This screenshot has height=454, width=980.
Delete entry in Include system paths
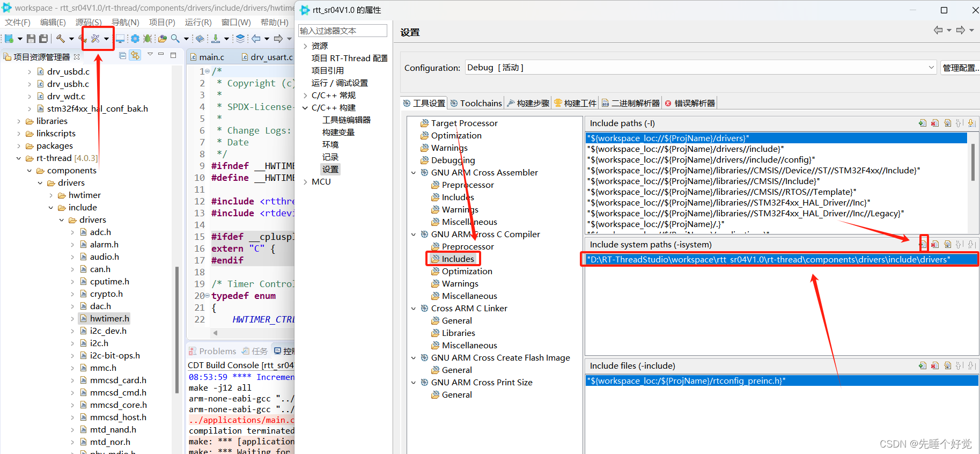point(935,244)
